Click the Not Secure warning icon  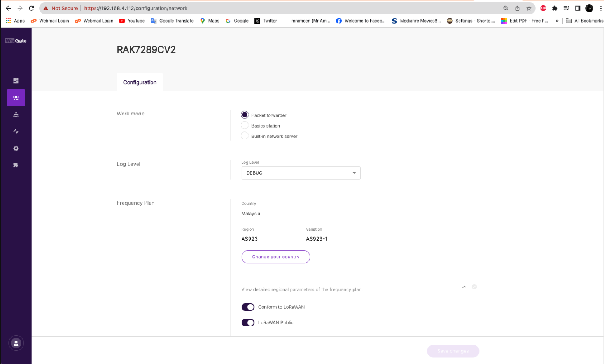click(46, 8)
